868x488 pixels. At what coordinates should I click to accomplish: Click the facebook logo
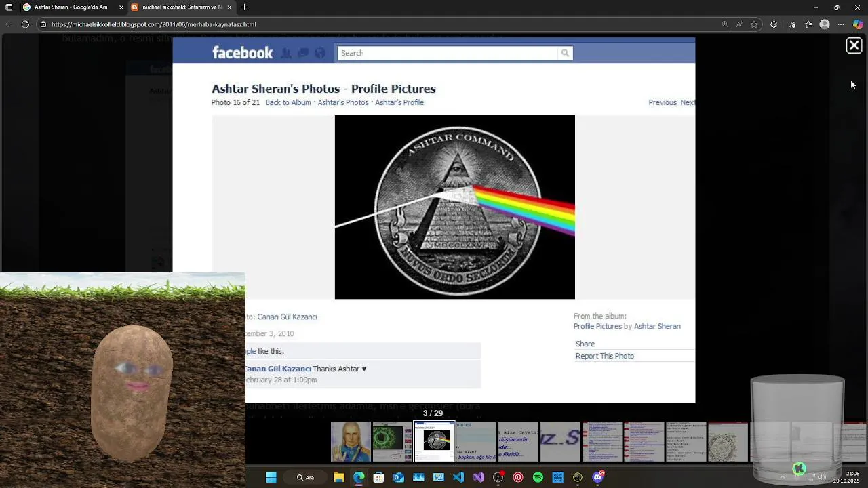242,53
